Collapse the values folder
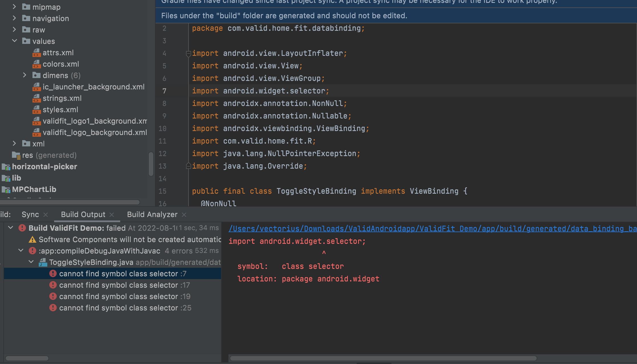Screen dimensions: 637x364 point(14,41)
